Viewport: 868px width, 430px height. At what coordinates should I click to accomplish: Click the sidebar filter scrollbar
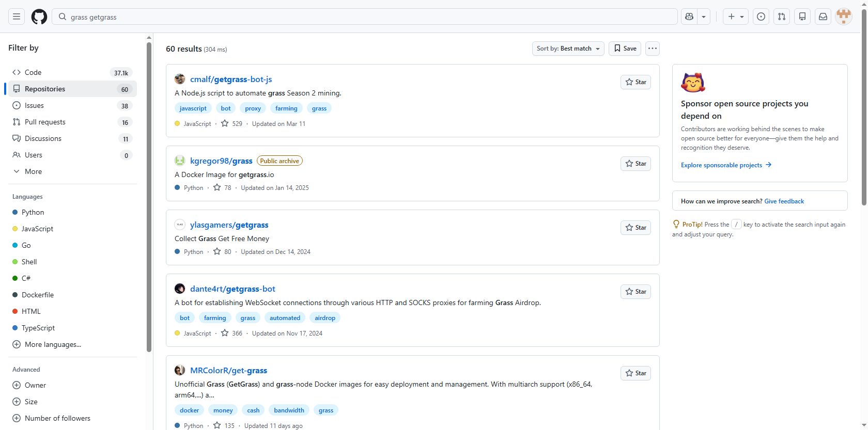pyautogui.click(x=149, y=196)
